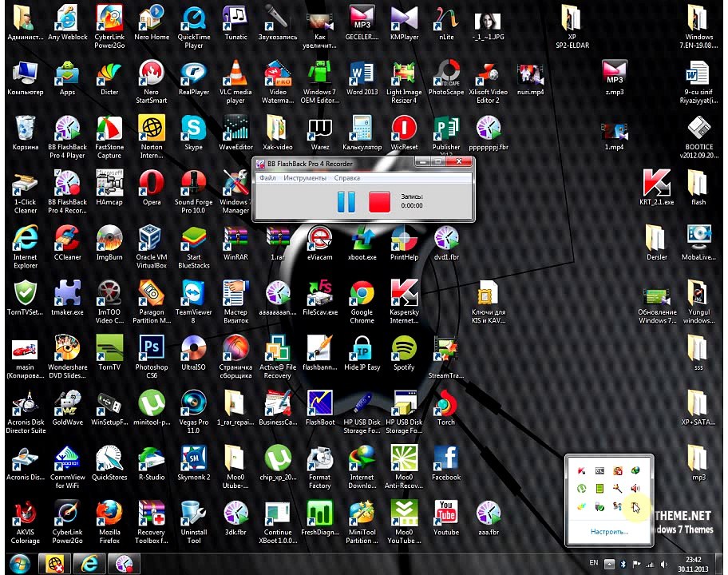Select the QuickTime Player icon
Screen dimensions: 728x575
pyautogui.click(x=194, y=27)
